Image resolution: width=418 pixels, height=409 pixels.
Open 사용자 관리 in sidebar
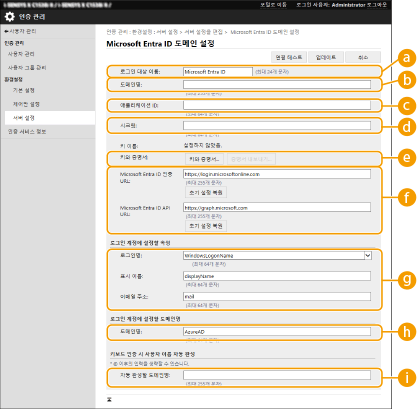[x=21, y=54]
